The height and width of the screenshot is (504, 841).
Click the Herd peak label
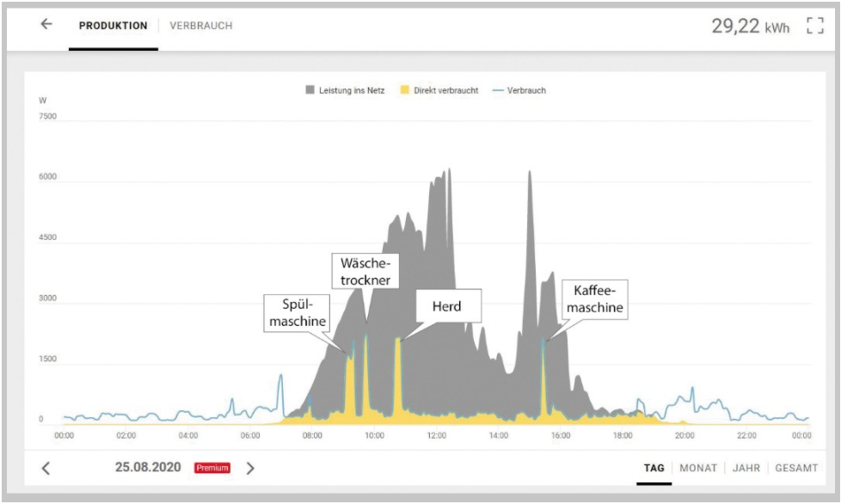pos(445,306)
